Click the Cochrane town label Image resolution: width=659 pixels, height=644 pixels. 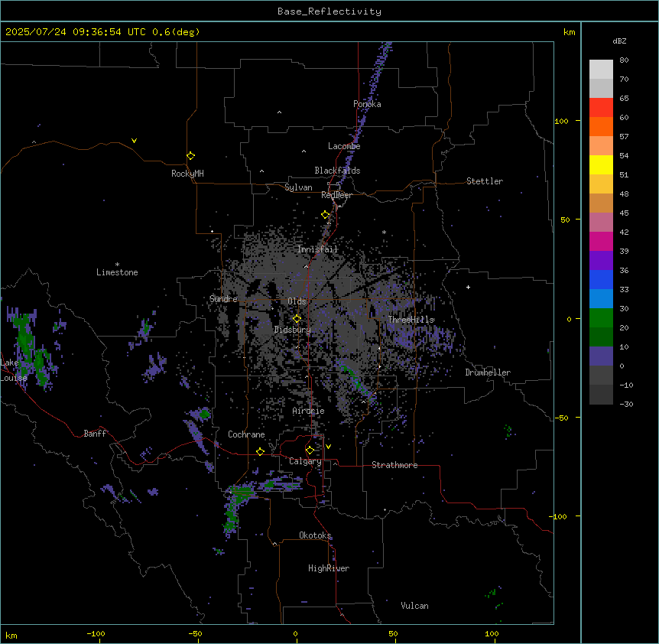(x=246, y=434)
